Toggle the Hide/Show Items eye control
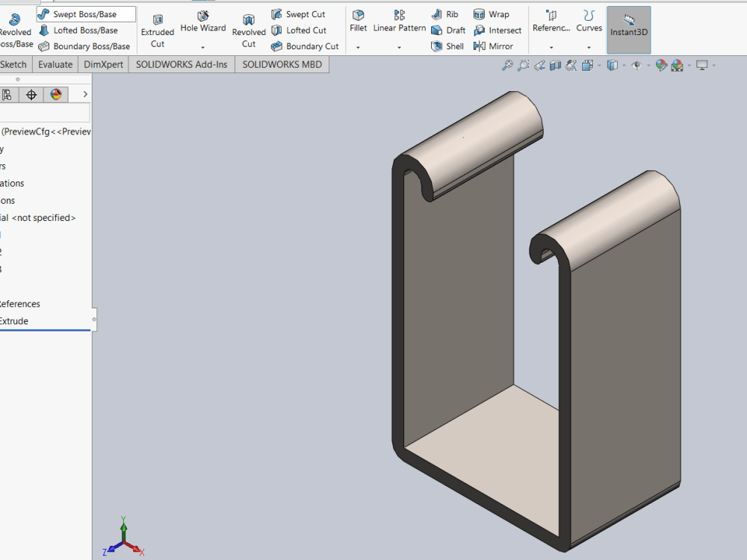 (637, 65)
